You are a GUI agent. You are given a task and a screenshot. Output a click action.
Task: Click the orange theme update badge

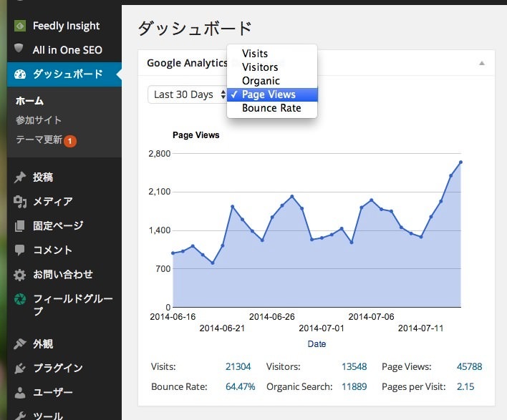70,141
